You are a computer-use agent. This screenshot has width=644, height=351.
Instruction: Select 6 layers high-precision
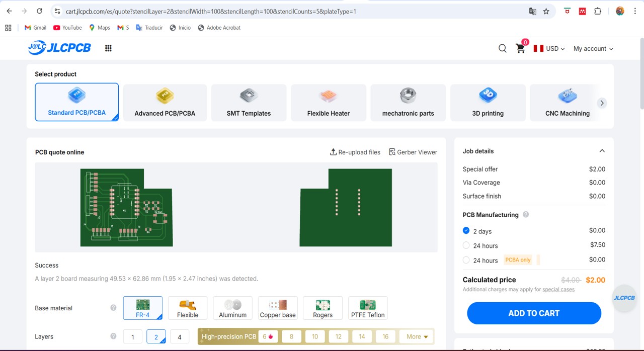[x=268, y=336]
